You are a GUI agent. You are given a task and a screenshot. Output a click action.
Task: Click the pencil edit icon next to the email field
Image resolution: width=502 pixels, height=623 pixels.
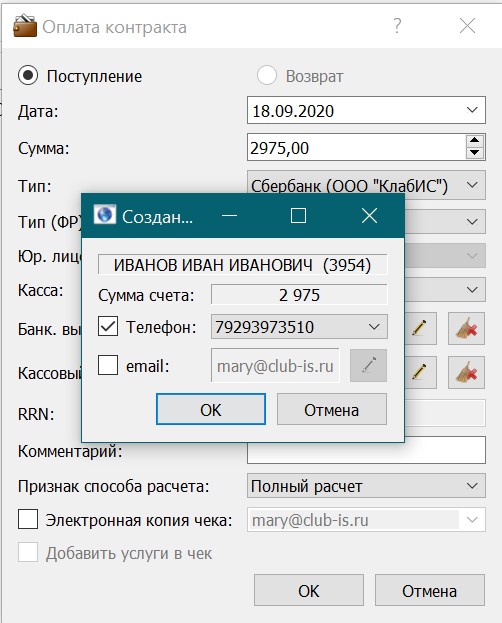coord(368,366)
